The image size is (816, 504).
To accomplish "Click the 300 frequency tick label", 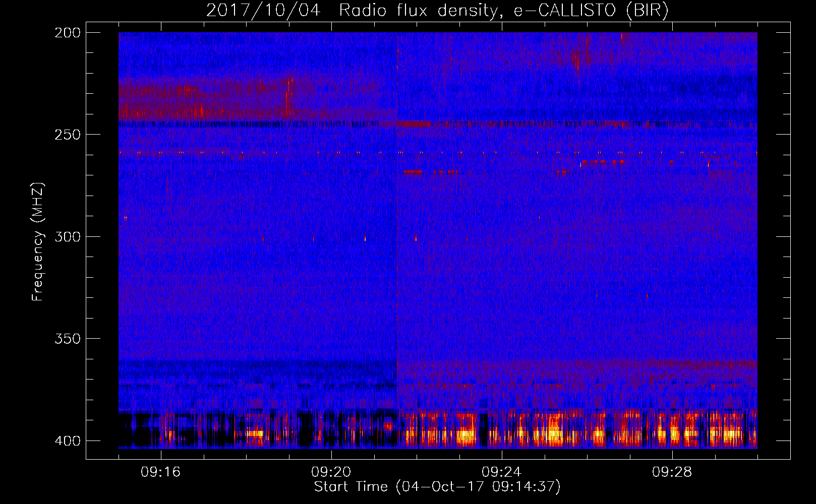I will click(67, 237).
